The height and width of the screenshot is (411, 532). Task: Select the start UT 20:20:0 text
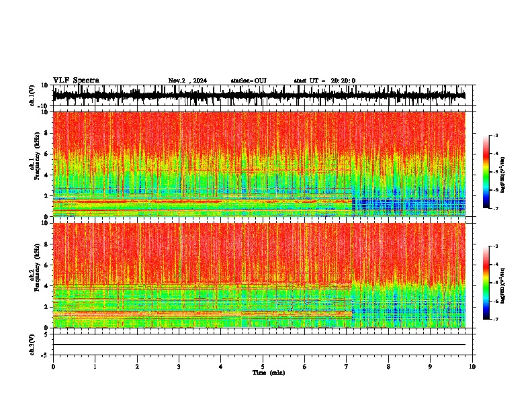[x=324, y=81]
